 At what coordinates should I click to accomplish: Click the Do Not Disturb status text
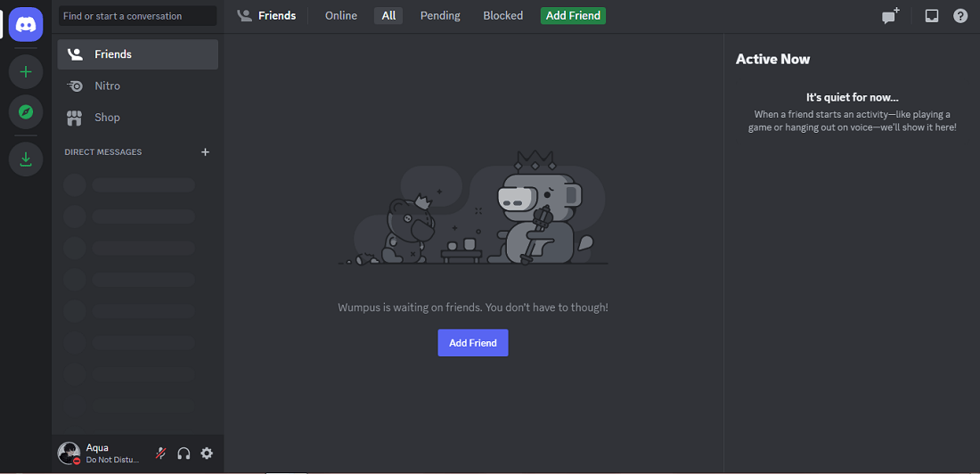(x=112, y=460)
